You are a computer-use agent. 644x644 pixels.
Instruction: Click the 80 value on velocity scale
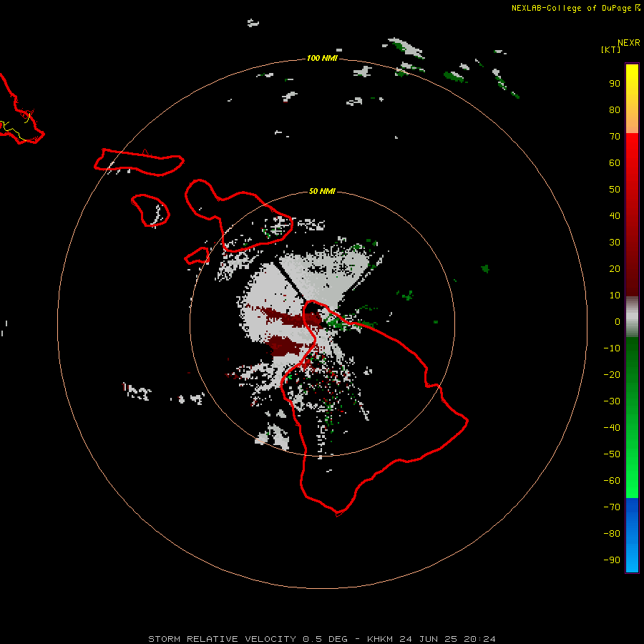[615, 109]
